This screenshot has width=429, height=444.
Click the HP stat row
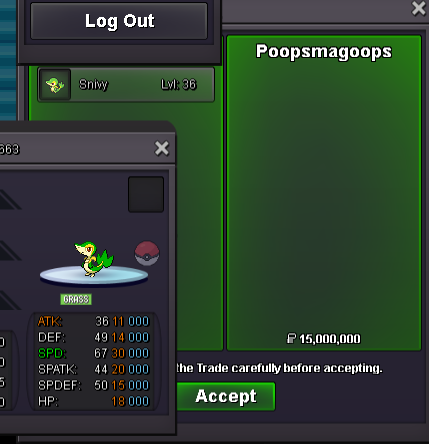pyautogui.click(x=93, y=401)
